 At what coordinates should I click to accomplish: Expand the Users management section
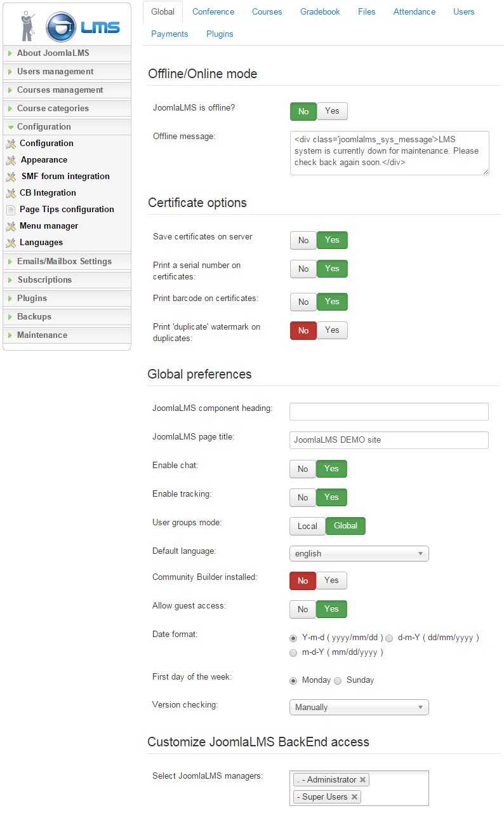pyautogui.click(x=67, y=72)
